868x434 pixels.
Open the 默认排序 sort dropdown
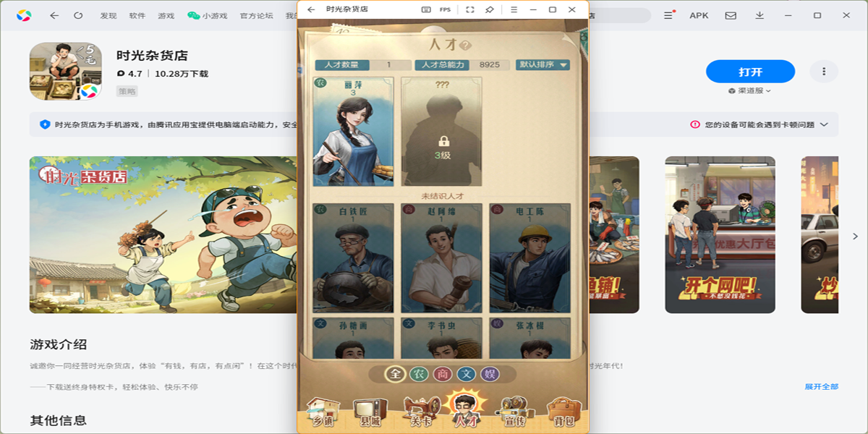[x=543, y=64]
